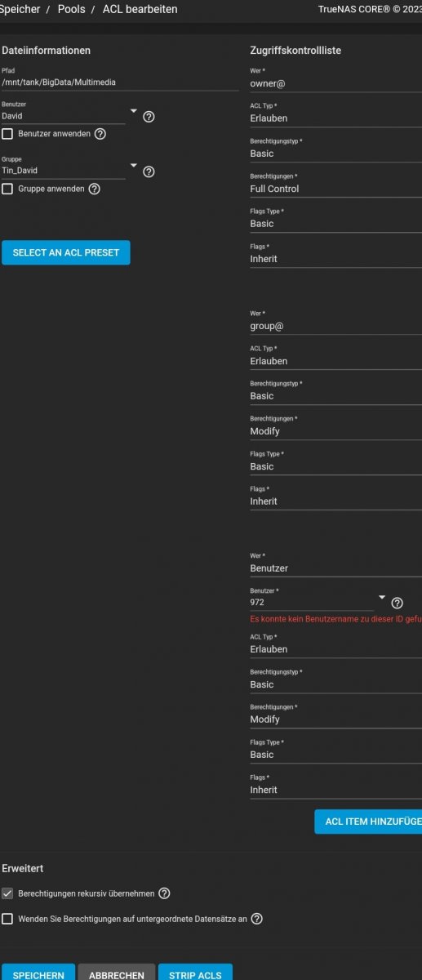Open help icon beside Benutzer anwenden
Image resolution: width=422 pixels, height=980 pixels.
(x=100, y=134)
